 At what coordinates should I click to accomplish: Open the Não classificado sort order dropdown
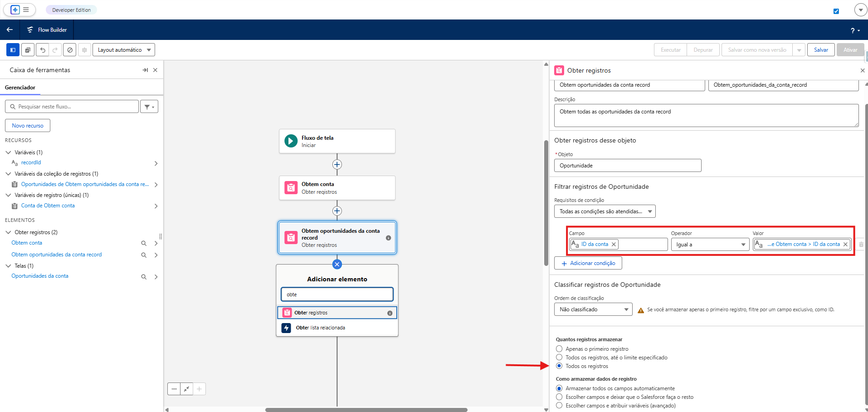593,309
